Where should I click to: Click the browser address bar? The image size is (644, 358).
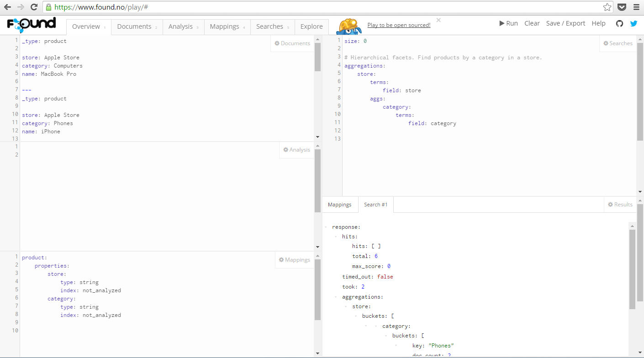pyautogui.click(x=320, y=7)
